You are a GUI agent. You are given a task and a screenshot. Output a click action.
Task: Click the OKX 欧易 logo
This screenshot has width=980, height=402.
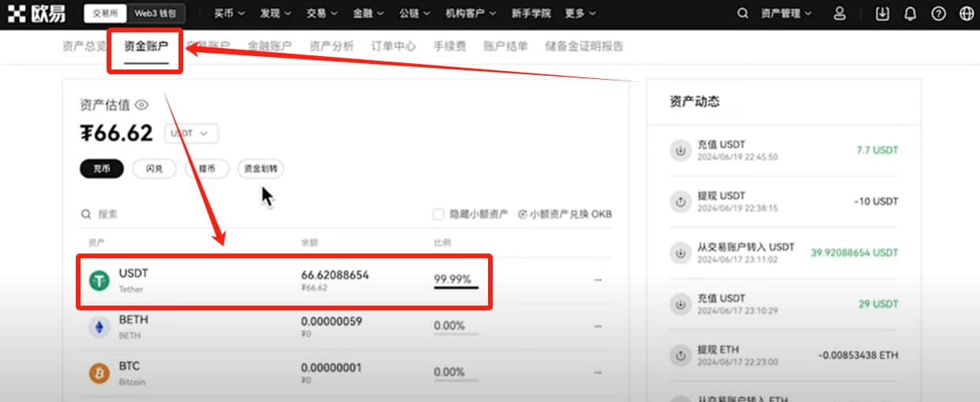click(37, 13)
